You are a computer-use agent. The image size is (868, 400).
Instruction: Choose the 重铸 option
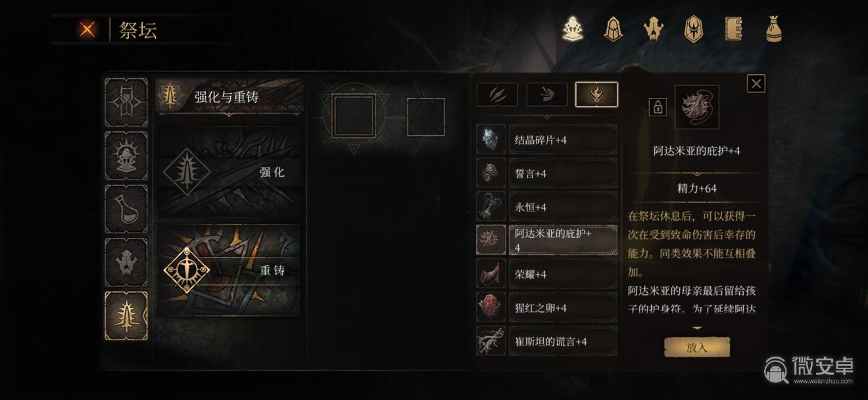pyautogui.click(x=230, y=270)
